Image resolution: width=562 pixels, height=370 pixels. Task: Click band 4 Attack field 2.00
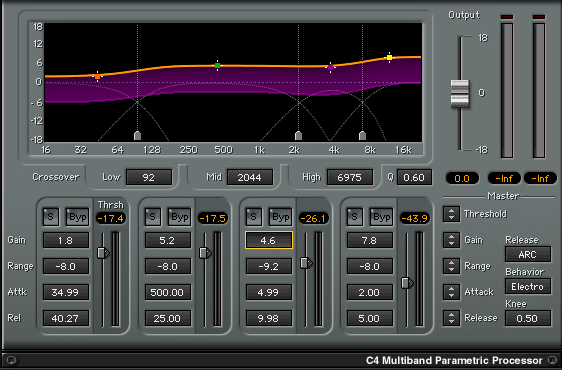[370, 292]
